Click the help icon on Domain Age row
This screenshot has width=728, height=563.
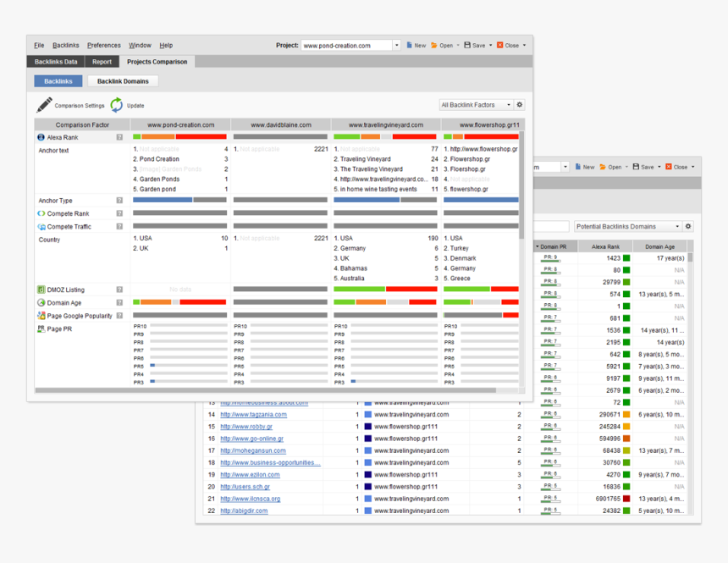[x=119, y=302]
